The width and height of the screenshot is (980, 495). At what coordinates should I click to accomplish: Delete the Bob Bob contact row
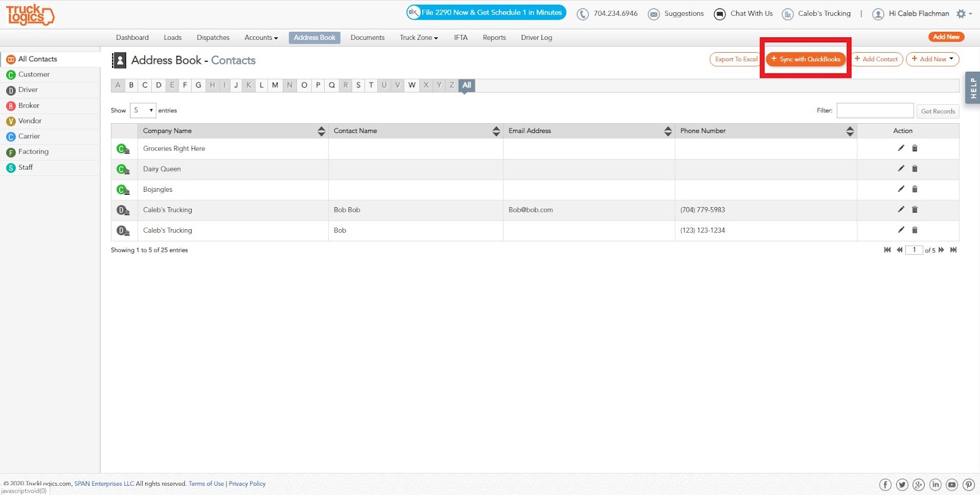914,210
